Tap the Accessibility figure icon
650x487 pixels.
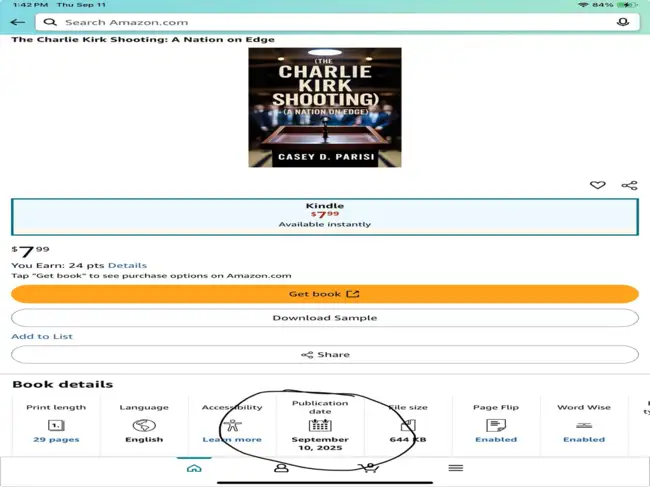(x=233, y=425)
